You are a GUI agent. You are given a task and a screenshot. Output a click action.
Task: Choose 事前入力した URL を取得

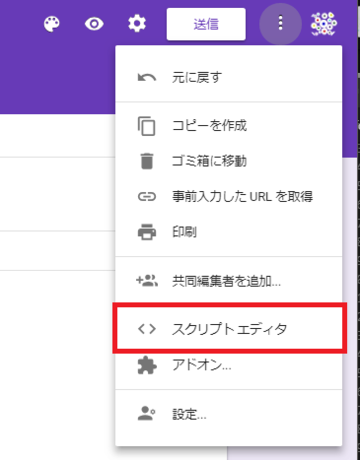tap(229, 197)
